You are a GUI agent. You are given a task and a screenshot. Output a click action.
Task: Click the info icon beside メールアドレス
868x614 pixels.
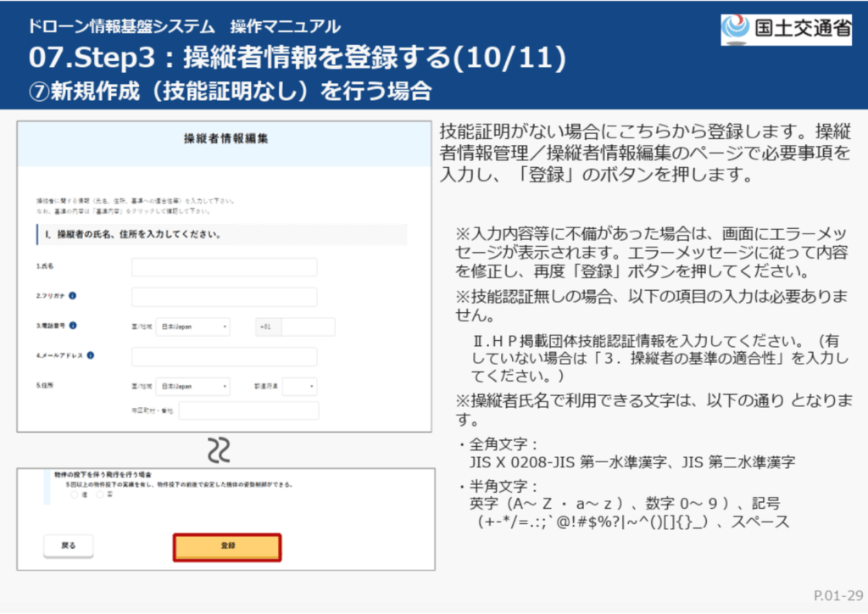coord(90,355)
